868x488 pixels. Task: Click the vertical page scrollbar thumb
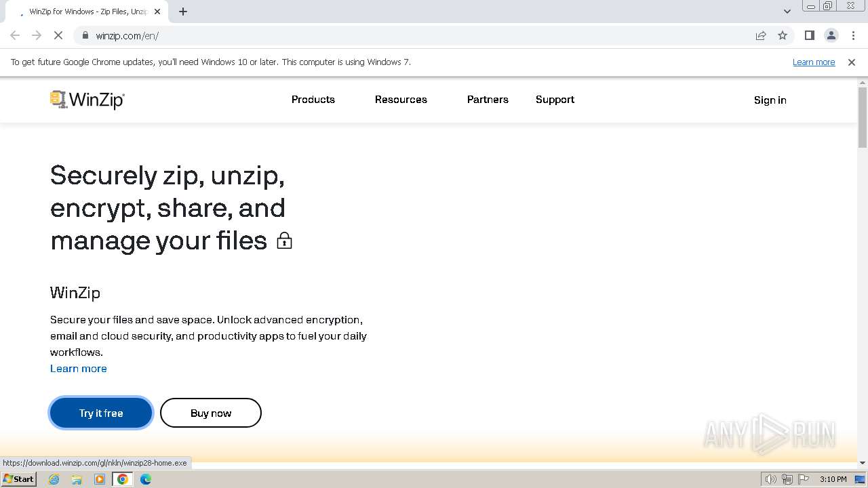(x=863, y=117)
